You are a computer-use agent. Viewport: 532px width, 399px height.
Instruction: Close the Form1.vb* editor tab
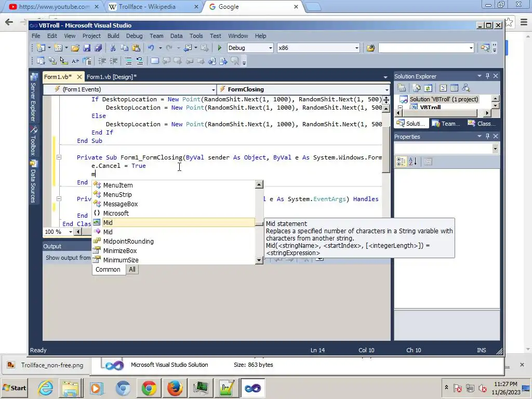click(x=79, y=77)
